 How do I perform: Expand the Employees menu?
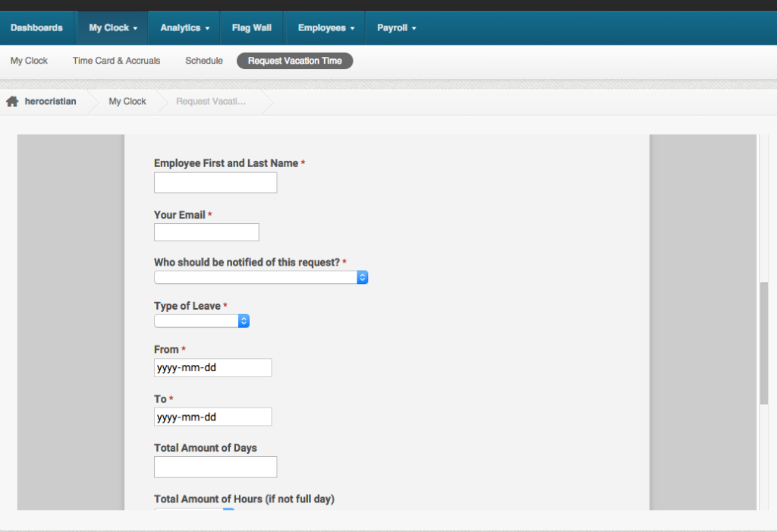326,28
